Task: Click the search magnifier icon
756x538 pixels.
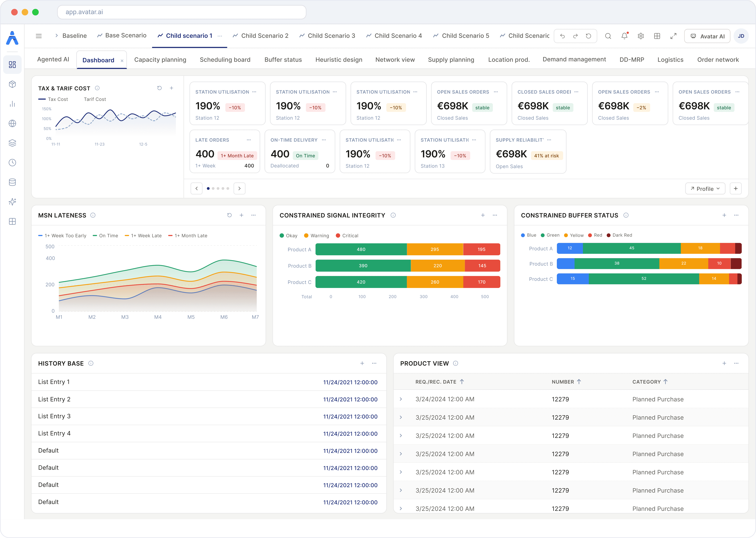Action: coord(608,36)
